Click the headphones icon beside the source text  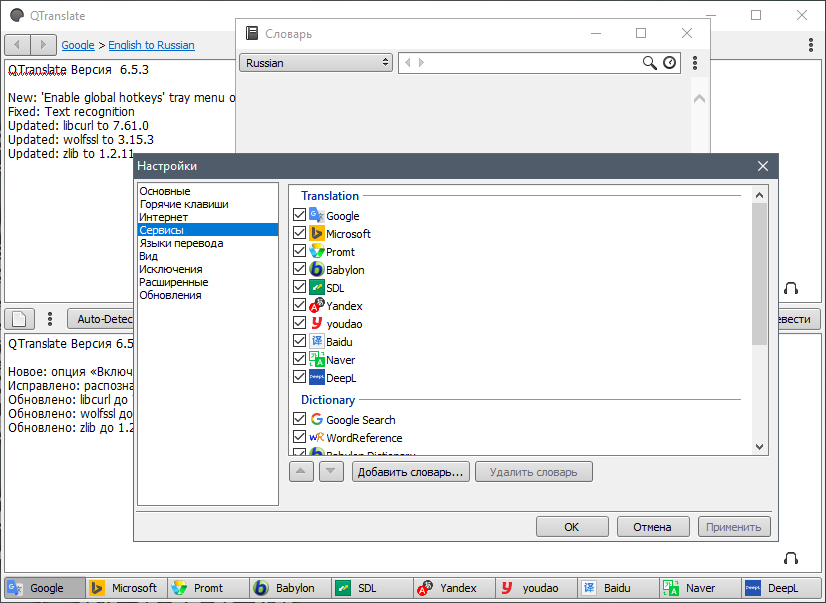pos(791,288)
